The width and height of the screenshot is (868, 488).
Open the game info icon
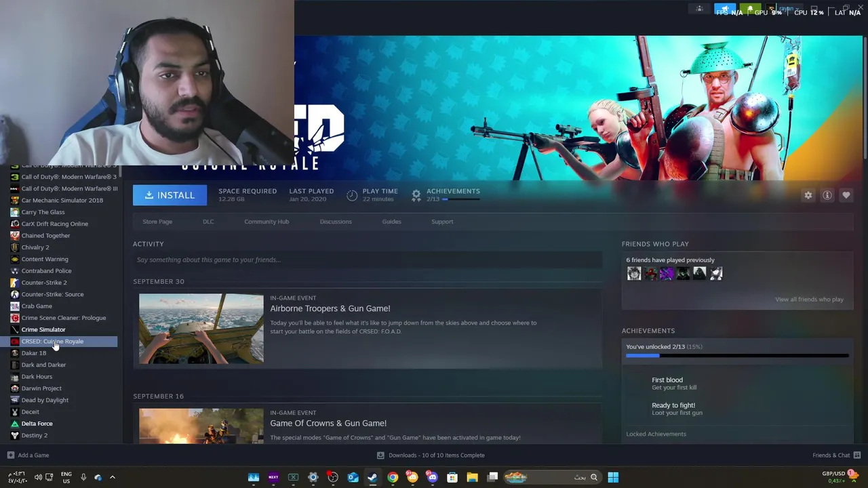[827, 195]
